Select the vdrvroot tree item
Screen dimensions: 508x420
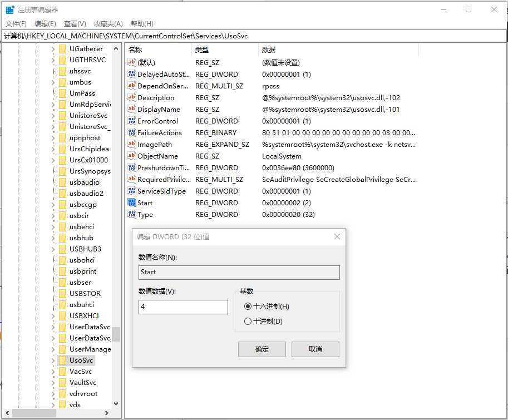tap(83, 394)
